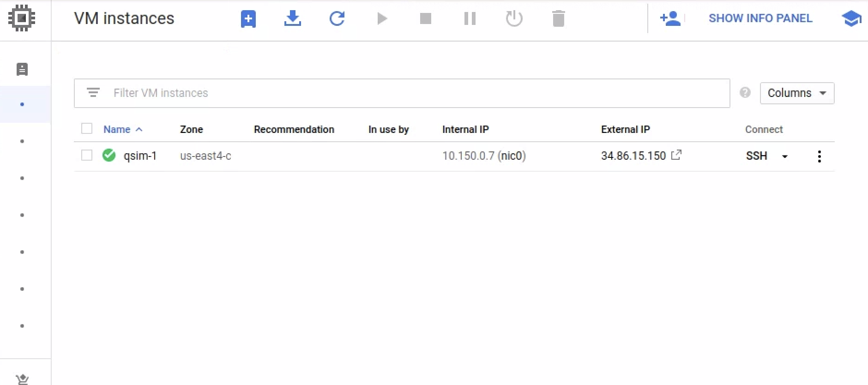The image size is (868, 385).
Task: Expand the SSH connection options arrow
Action: coord(784,156)
